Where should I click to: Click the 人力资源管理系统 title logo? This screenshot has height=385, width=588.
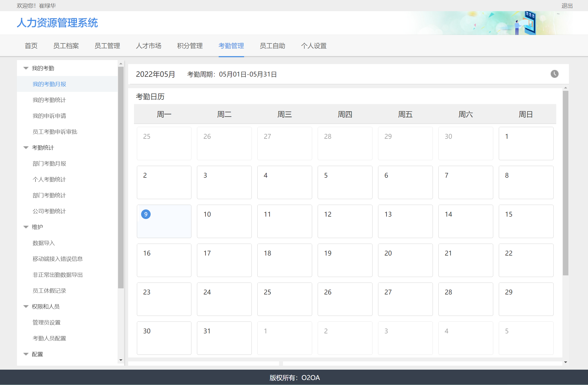57,23
